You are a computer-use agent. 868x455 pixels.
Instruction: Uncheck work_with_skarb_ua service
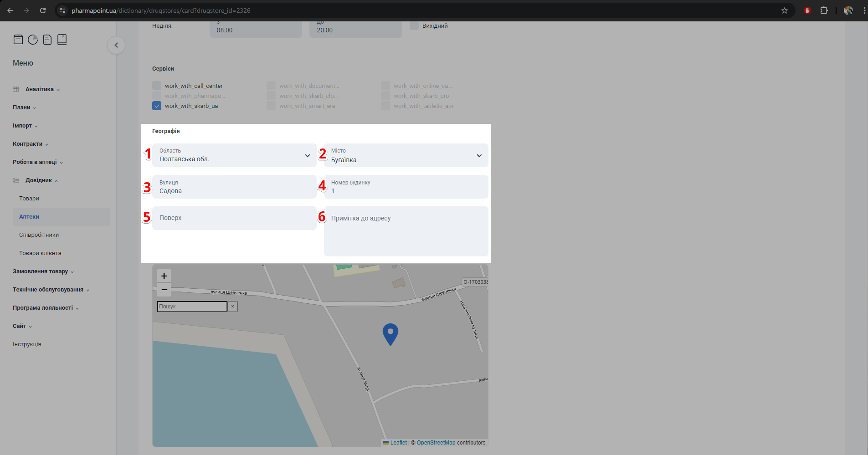coord(157,106)
